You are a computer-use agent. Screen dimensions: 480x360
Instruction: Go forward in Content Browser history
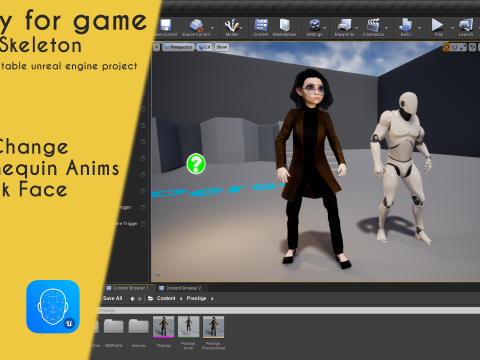click(x=139, y=299)
